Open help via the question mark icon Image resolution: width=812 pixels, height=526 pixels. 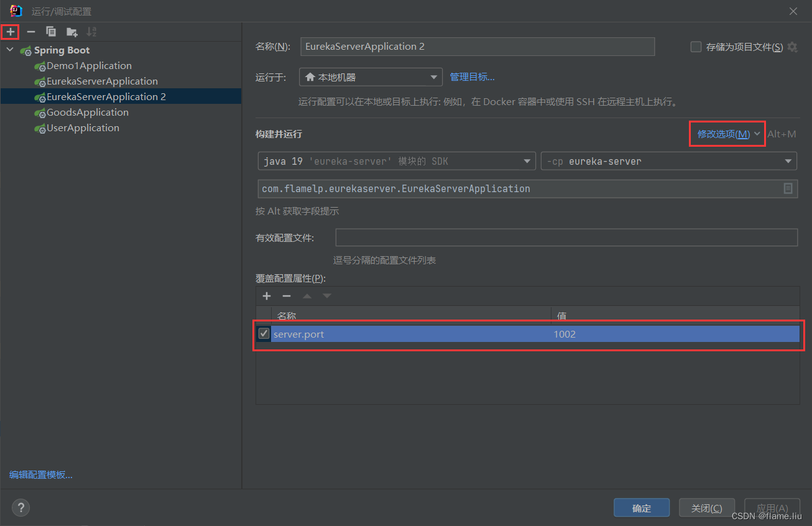(x=21, y=507)
